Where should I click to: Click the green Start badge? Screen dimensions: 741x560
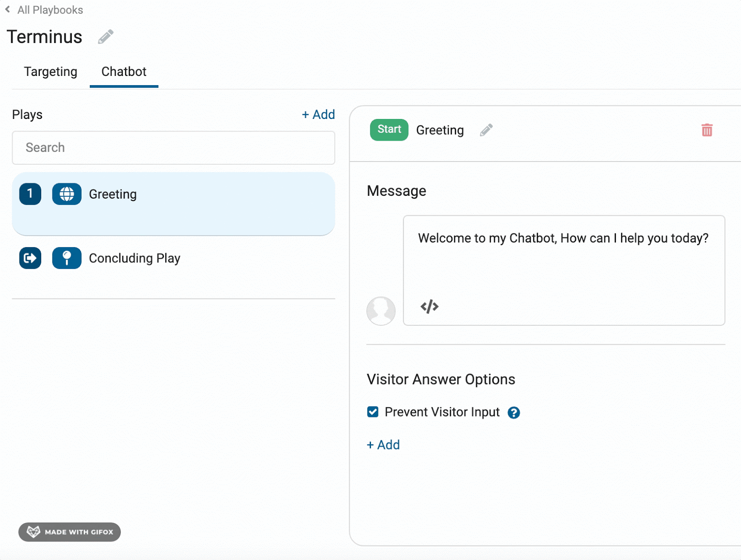coord(389,130)
